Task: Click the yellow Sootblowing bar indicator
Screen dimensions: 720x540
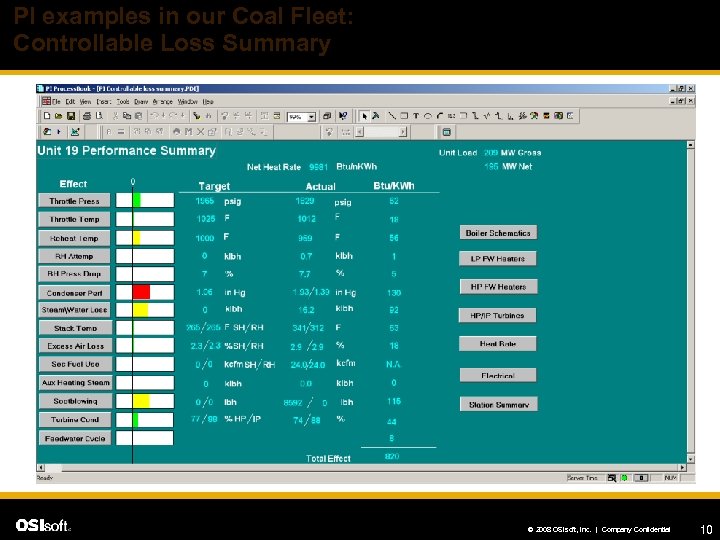Action: pyautogui.click(x=141, y=401)
